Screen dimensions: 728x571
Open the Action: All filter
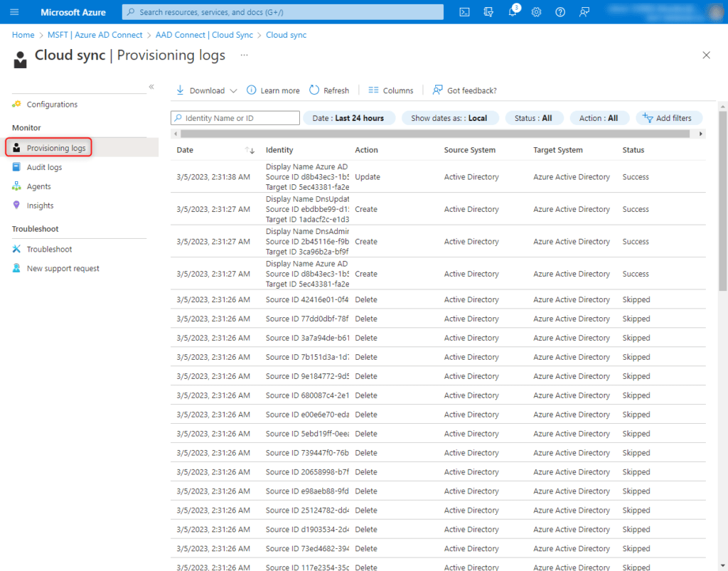(600, 118)
